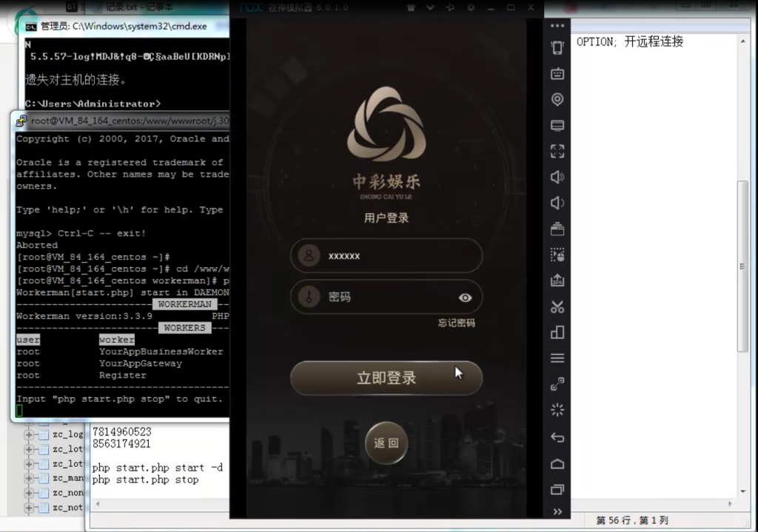Open Nox settings gear in the title bar
Viewport: 758px width, 532px height.
(470, 7)
